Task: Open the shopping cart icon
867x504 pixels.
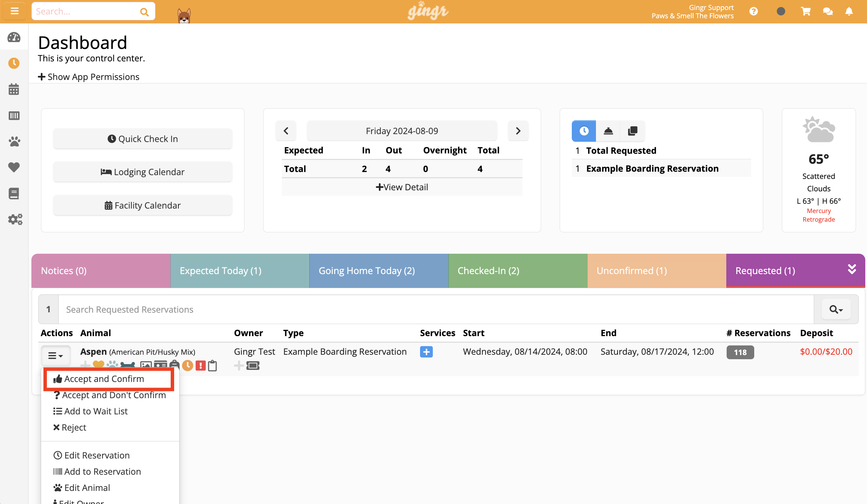Action: tap(806, 11)
